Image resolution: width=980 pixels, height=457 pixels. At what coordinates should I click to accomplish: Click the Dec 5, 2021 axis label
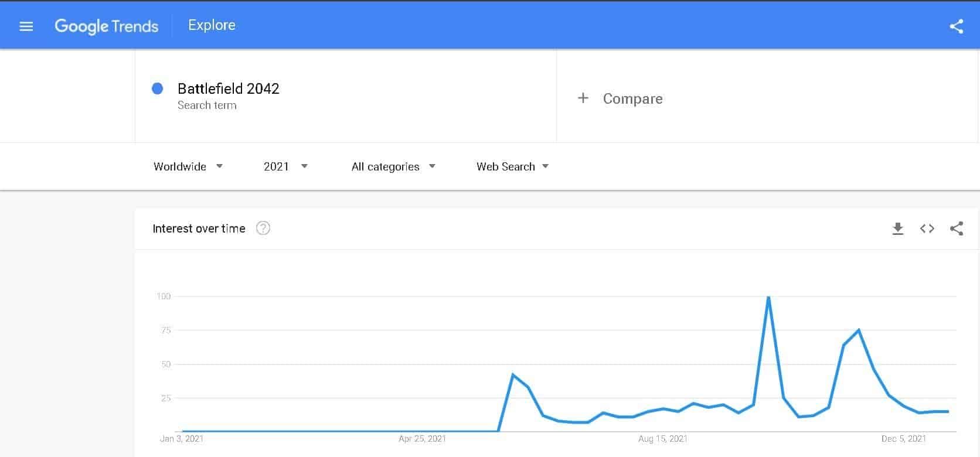(x=903, y=439)
